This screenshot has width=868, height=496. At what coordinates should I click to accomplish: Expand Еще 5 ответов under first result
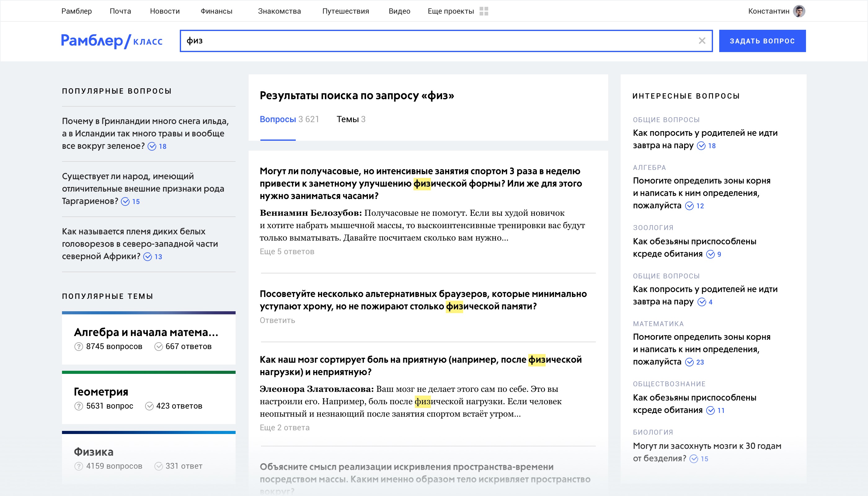click(287, 252)
